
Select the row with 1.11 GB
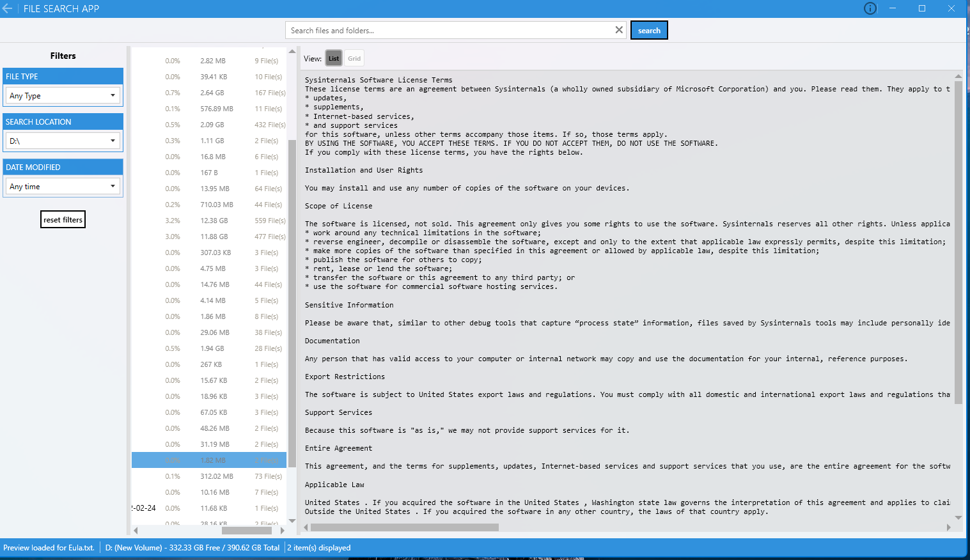[x=209, y=141]
